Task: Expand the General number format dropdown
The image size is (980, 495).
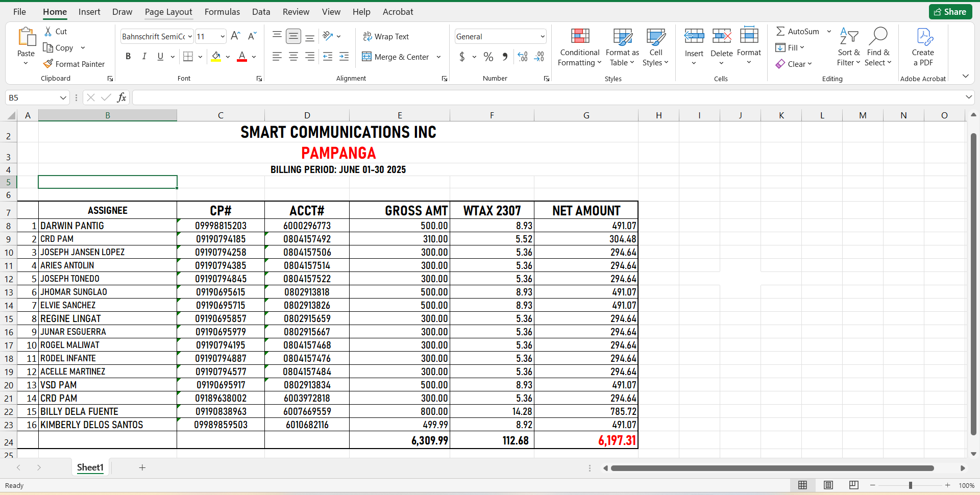Action: pos(542,36)
